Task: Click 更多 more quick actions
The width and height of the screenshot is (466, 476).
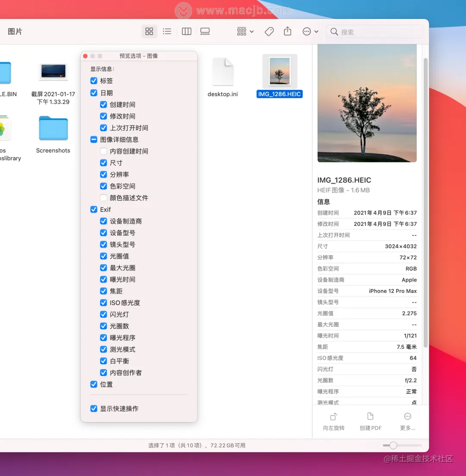Action: coord(407,422)
